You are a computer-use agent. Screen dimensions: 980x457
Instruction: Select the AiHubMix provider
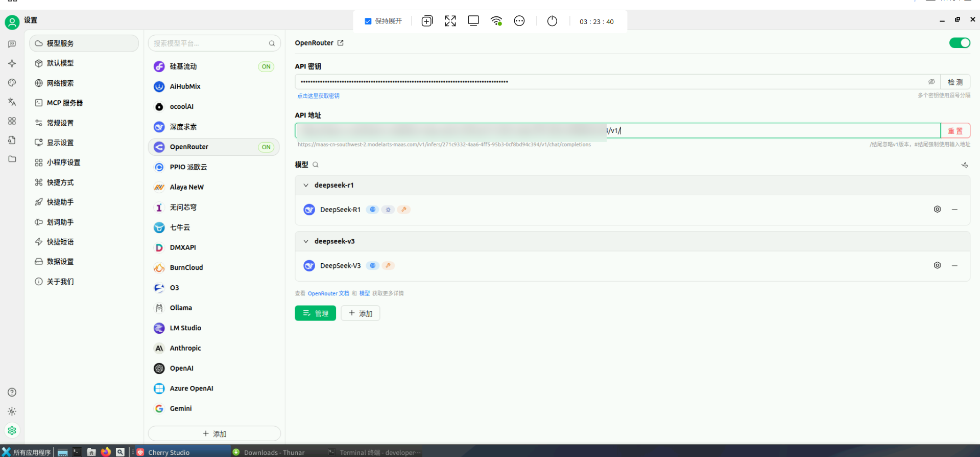click(214, 87)
